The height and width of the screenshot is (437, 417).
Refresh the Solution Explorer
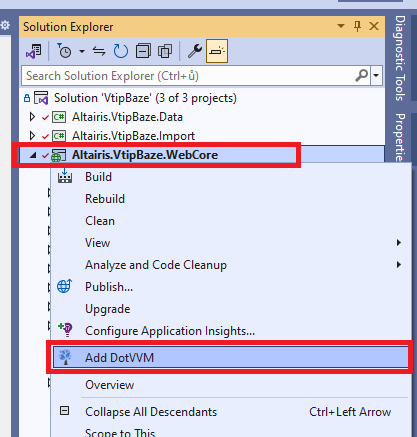coord(121,51)
